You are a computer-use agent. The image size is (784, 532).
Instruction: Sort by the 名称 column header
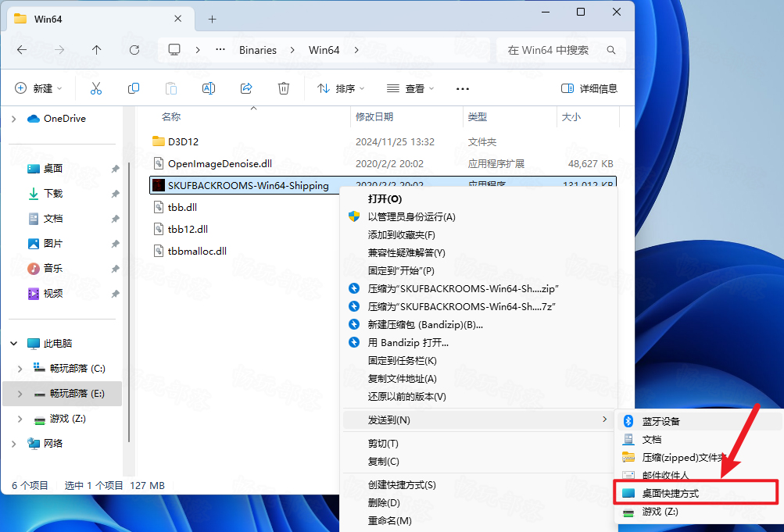click(x=171, y=117)
